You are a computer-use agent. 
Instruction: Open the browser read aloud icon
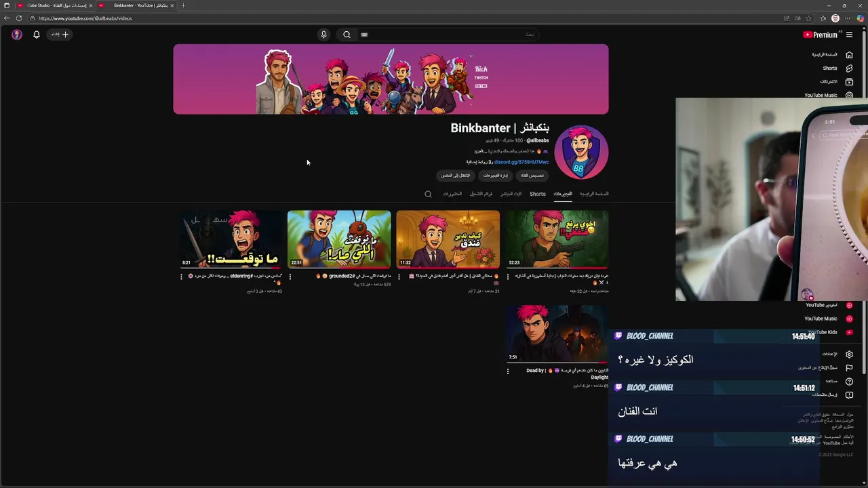(798, 18)
